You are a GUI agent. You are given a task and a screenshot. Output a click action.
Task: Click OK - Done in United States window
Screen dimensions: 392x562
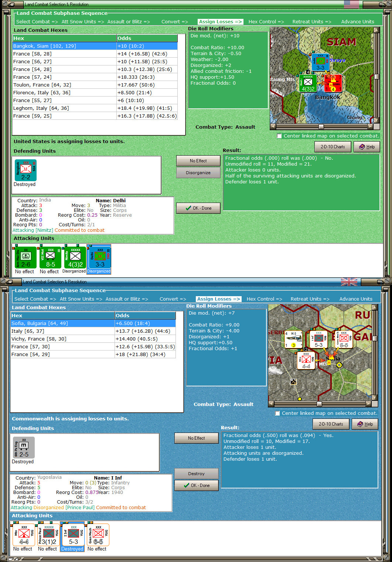click(x=198, y=208)
